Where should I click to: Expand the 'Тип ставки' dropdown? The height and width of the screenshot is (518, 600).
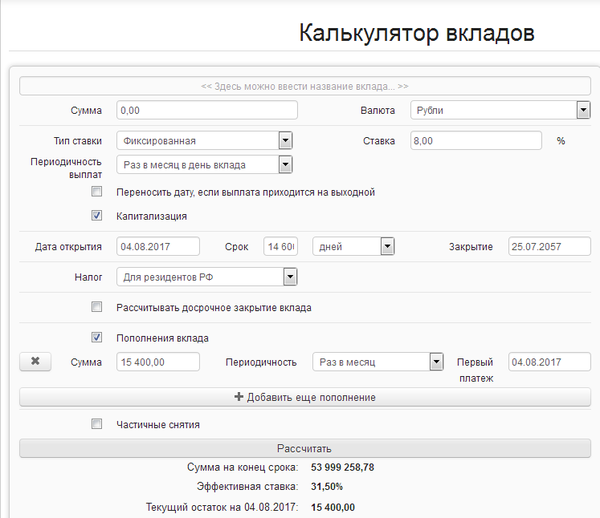tap(204, 141)
